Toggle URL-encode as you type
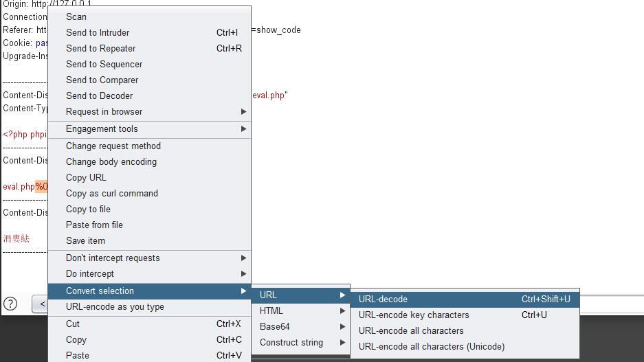 coord(115,306)
